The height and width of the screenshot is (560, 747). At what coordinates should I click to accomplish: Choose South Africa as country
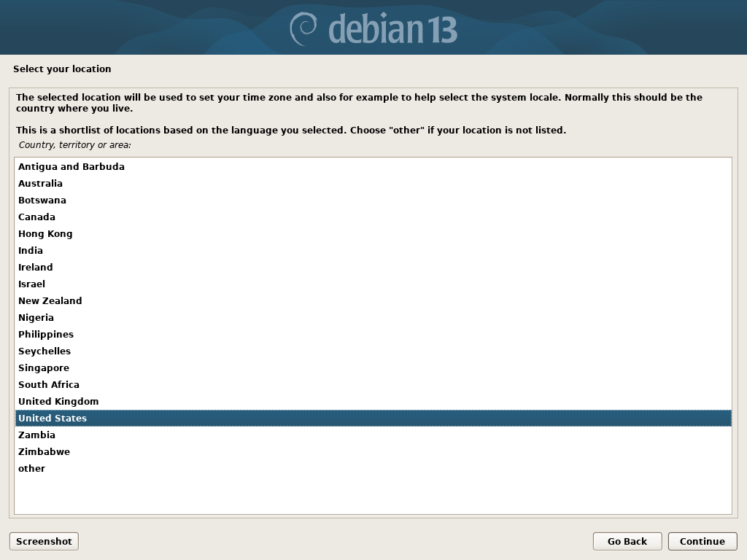[373, 384]
